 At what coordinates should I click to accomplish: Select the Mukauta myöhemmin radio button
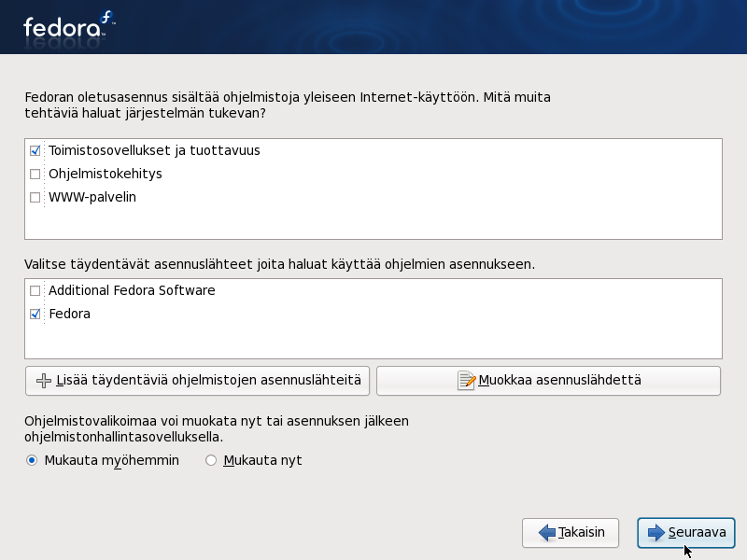coord(32,460)
